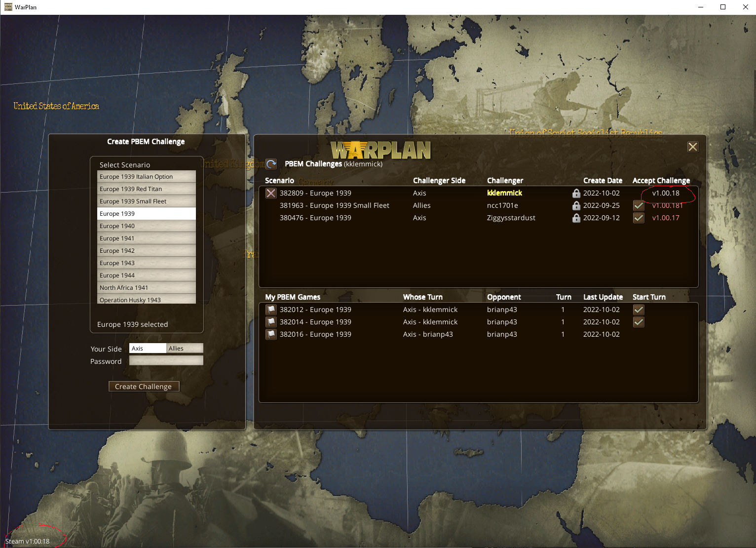Click the Password input field

coord(166,360)
